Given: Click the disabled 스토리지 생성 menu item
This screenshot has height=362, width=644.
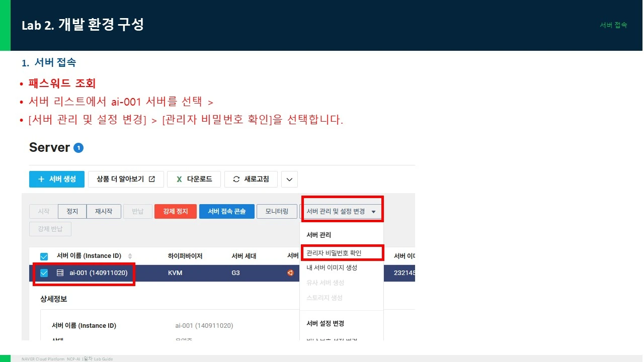Looking at the screenshot, I should (x=325, y=298).
